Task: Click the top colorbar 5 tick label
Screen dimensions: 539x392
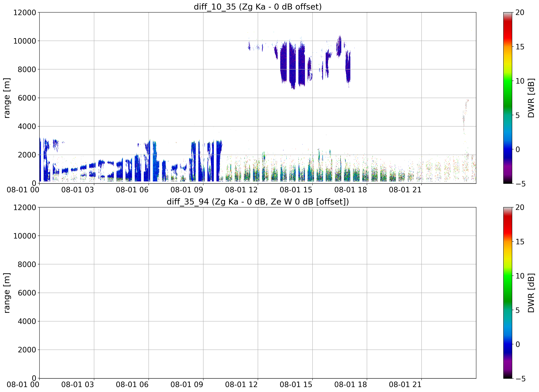Action: coord(518,115)
